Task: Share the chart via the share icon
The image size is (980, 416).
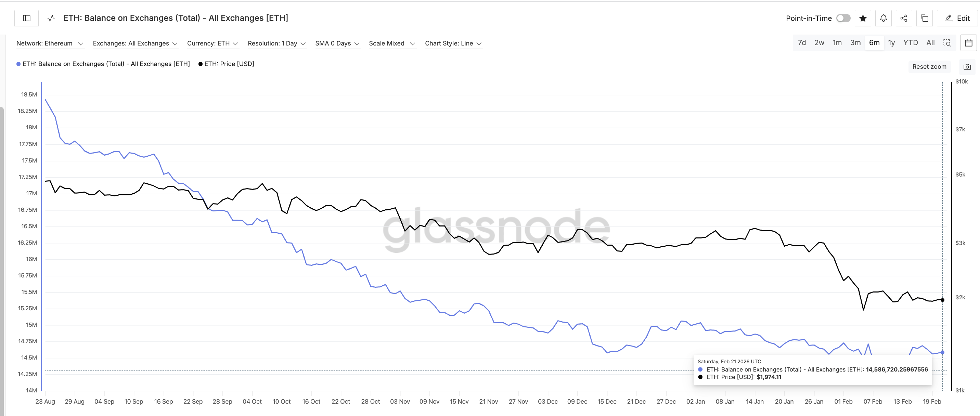Action: pyautogui.click(x=904, y=18)
